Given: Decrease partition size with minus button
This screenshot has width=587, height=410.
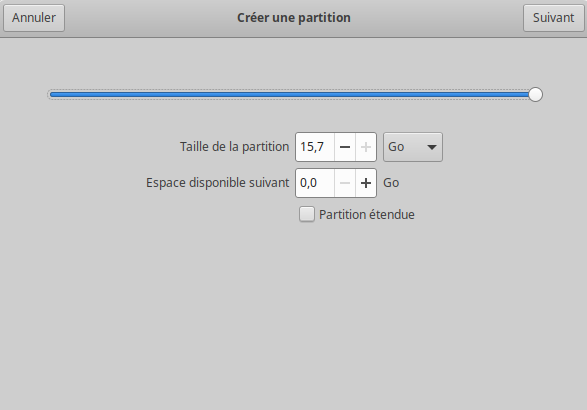Looking at the screenshot, I should pos(344,147).
